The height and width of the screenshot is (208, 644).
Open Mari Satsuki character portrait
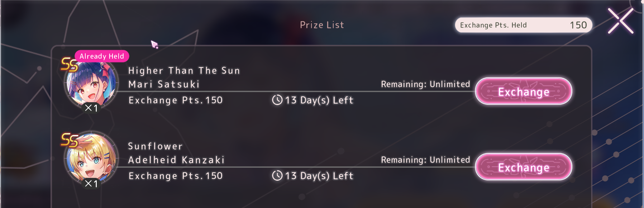coord(91,84)
